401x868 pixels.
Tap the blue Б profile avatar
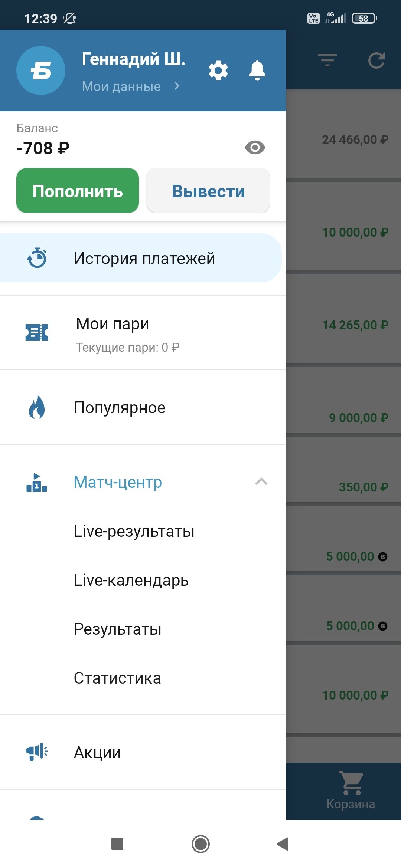(41, 70)
